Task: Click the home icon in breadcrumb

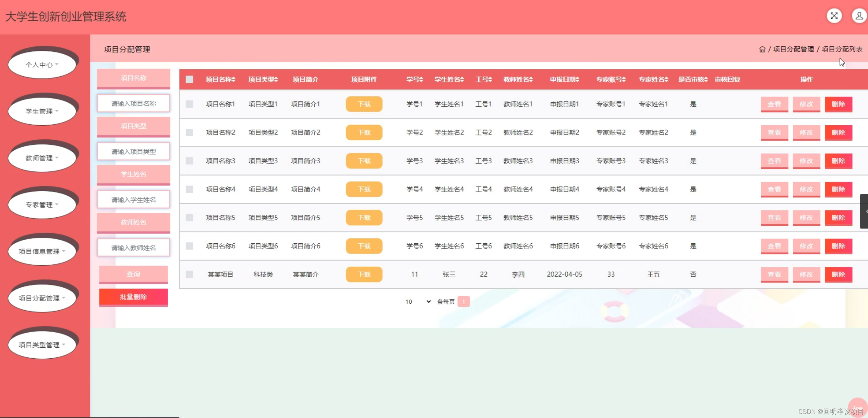Action: click(762, 49)
